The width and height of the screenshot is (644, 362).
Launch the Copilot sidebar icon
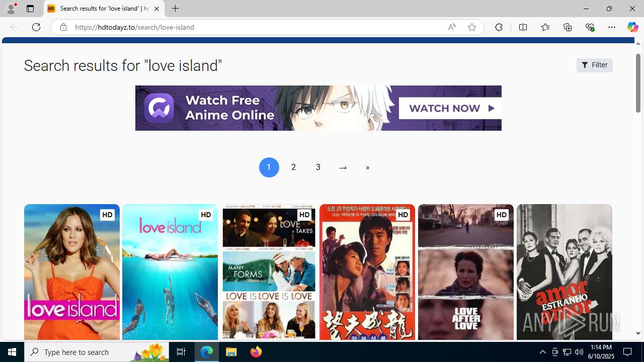point(632,27)
